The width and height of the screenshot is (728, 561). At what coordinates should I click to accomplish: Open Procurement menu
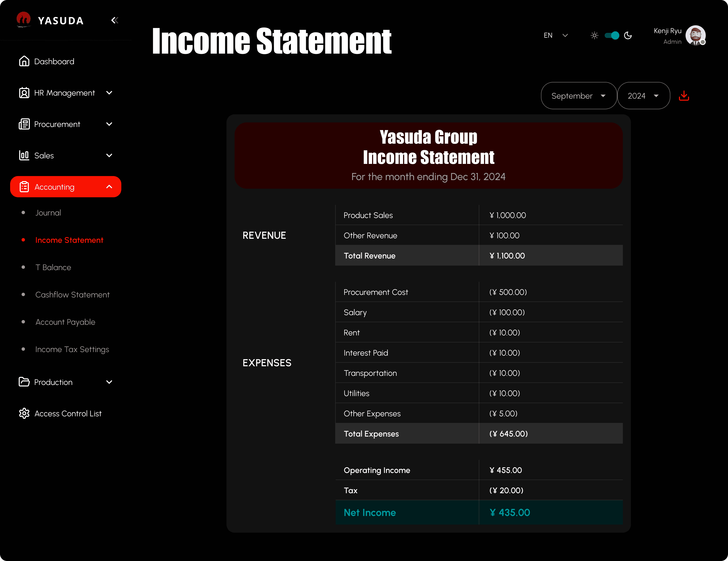pyautogui.click(x=66, y=124)
